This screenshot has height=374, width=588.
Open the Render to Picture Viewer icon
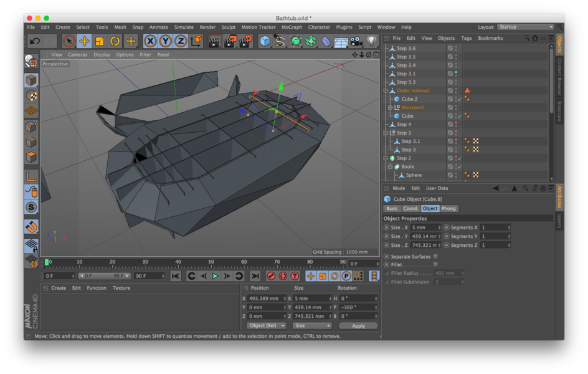pos(230,41)
